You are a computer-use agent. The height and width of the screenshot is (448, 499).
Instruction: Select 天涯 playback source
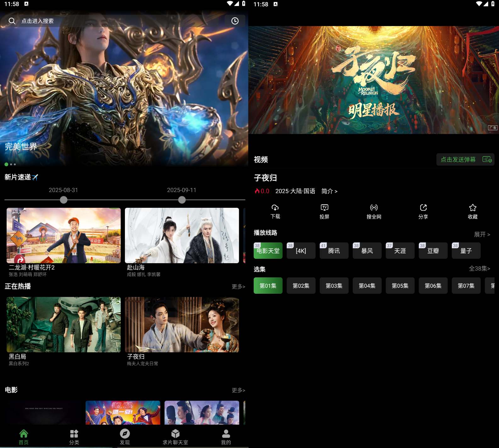[400, 251]
